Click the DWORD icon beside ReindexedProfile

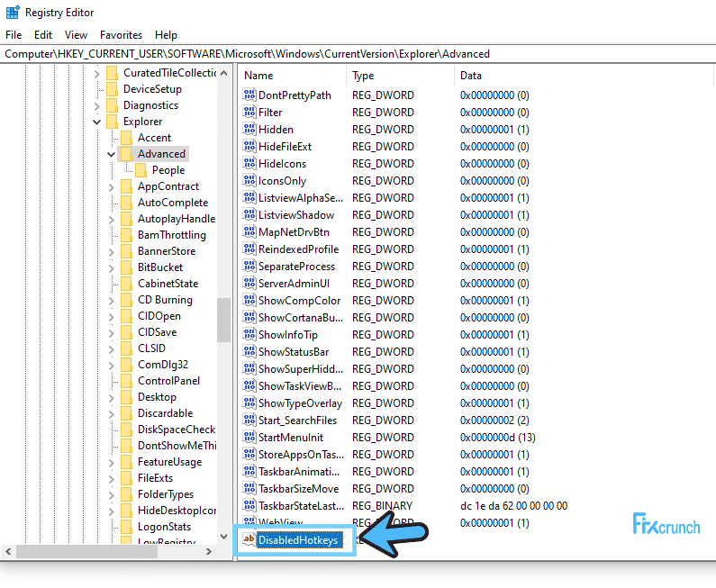pyautogui.click(x=249, y=249)
